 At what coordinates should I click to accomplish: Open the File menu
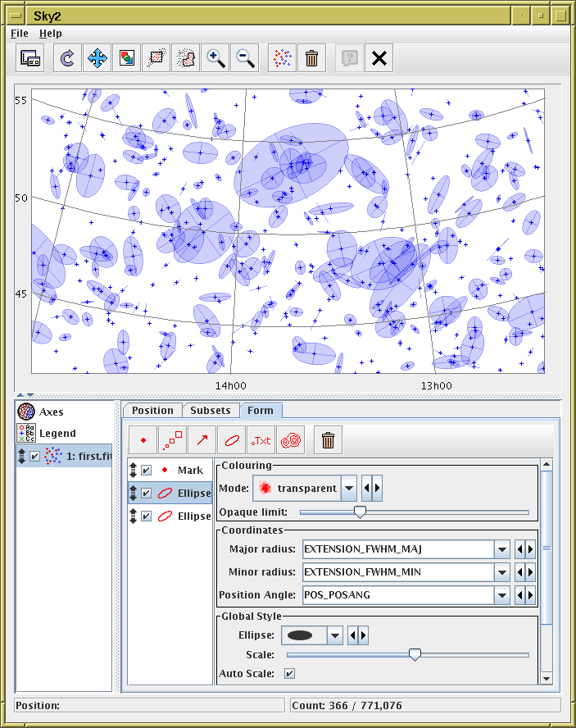pos(20,34)
